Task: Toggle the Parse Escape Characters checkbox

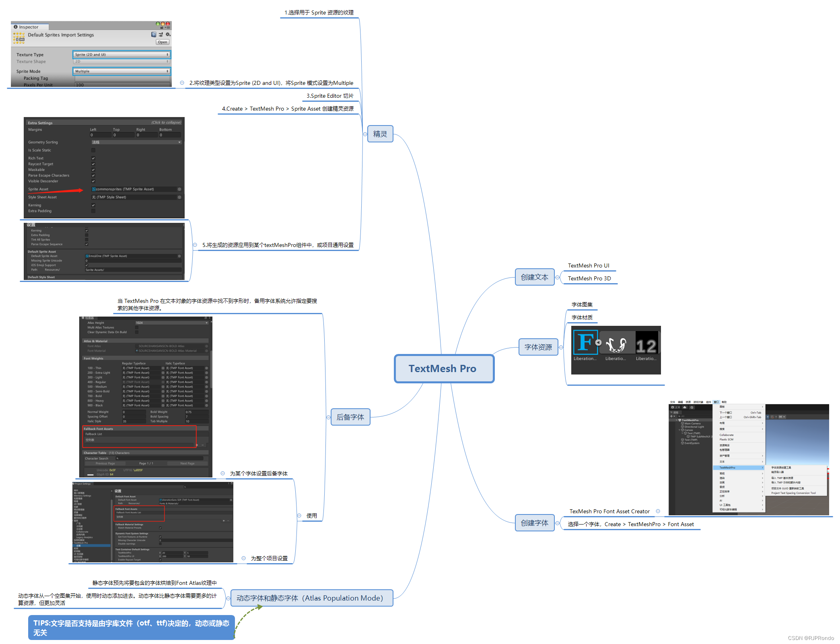Action: coord(93,175)
